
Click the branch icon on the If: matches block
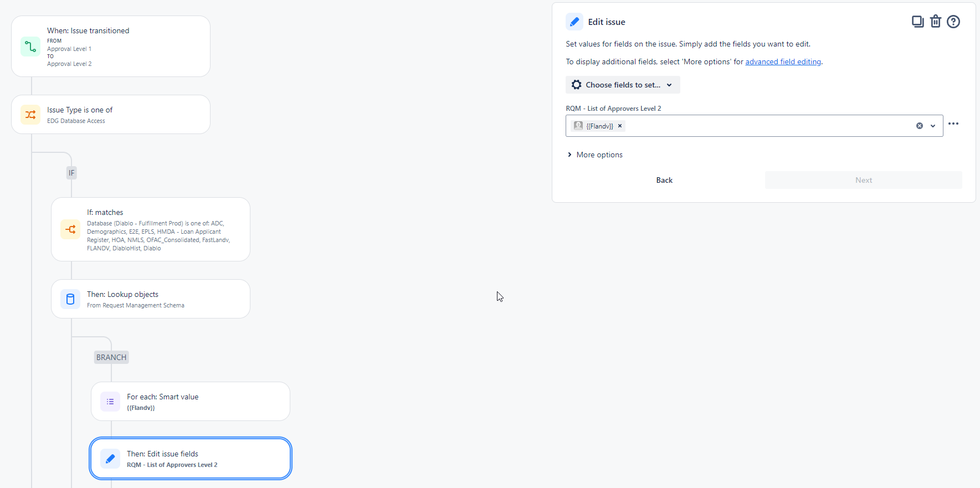[x=70, y=229]
